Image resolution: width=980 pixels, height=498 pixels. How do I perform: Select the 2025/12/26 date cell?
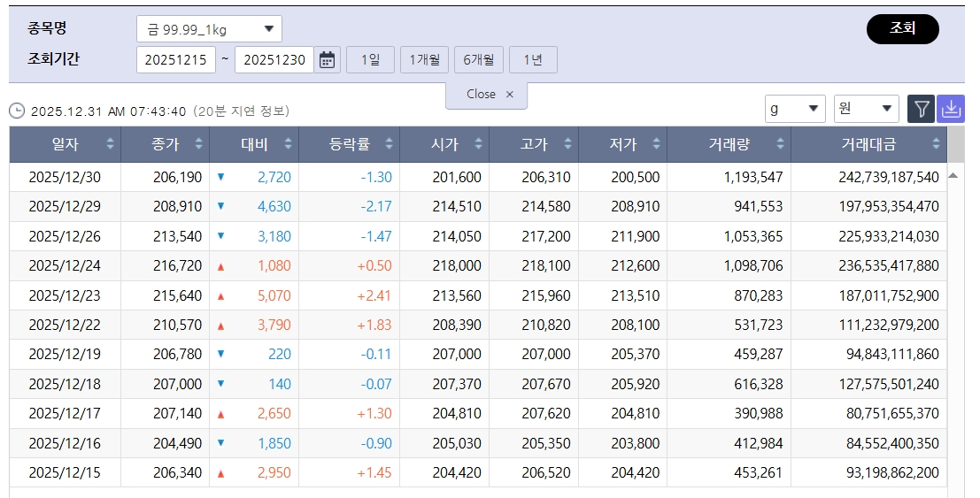point(65,236)
